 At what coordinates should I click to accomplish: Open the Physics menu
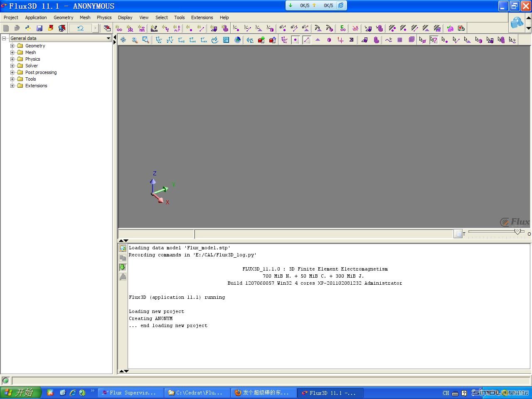coord(104,17)
